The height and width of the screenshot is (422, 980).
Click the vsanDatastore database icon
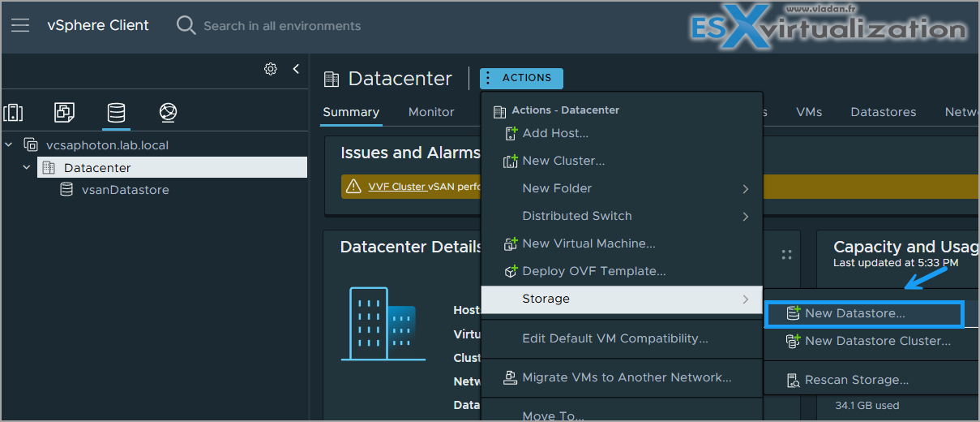coord(66,190)
